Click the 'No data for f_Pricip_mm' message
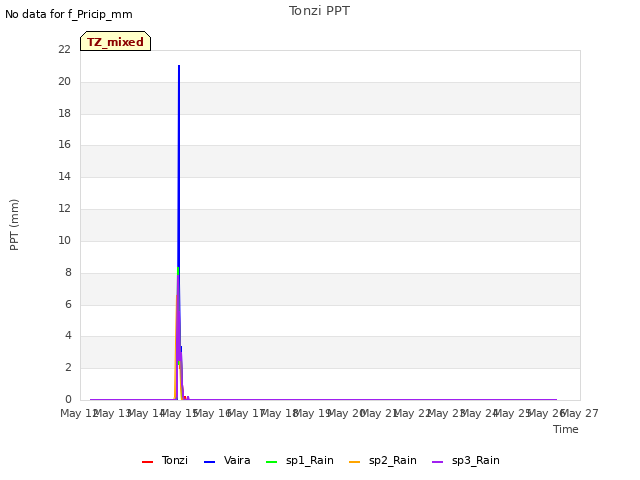The image size is (640, 480). (69, 14)
